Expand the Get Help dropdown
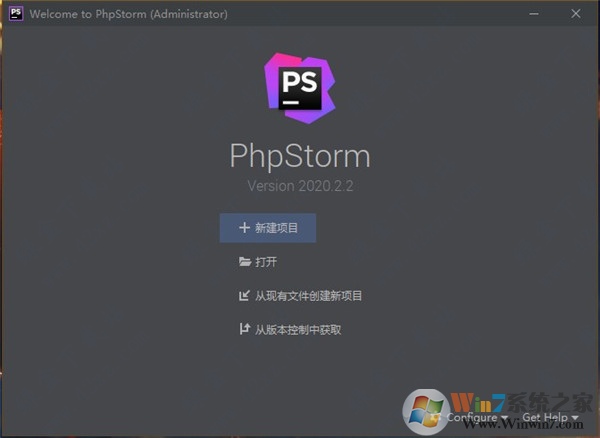The height and width of the screenshot is (438, 600). coord(550,417)
